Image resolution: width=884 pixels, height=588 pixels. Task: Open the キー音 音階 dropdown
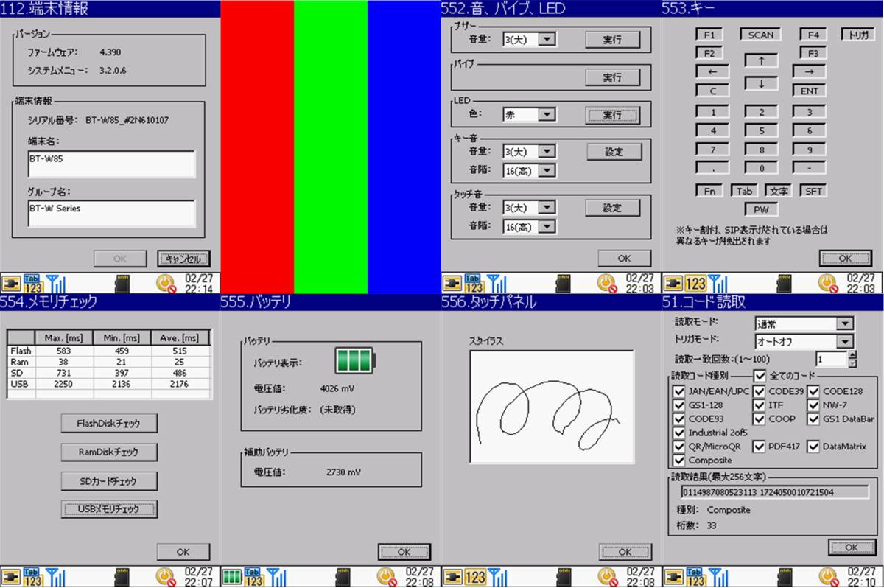546,170
